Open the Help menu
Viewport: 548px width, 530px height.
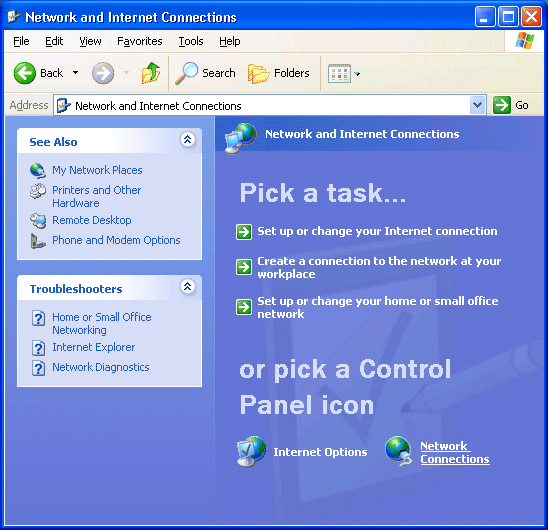[230, 41]
